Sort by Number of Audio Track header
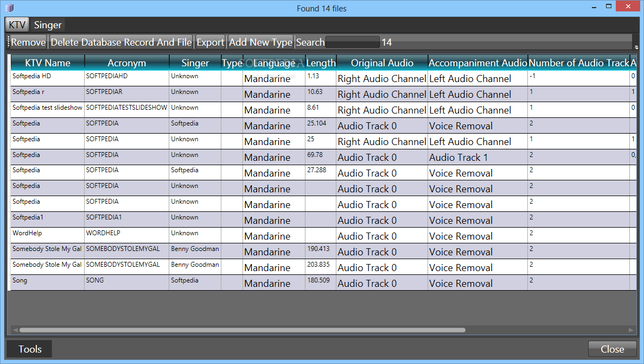This screenshot has width=644, height=364. [x=579, y=62]
